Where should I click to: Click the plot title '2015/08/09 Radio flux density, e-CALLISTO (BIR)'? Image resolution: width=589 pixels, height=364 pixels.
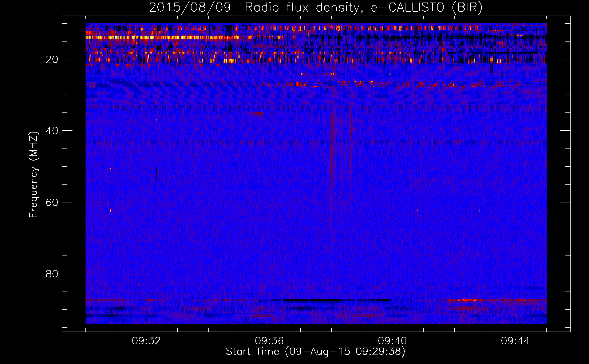tap(316, 7)
